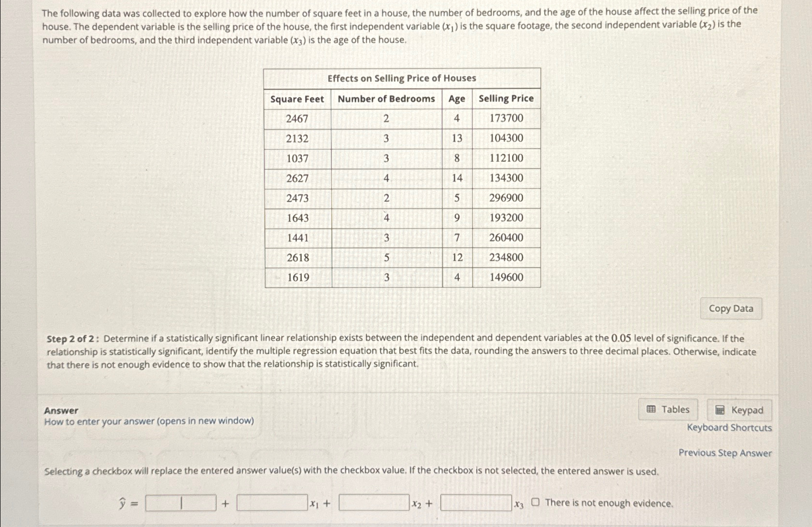Open the Keypad input panel
Viewport: 812px width, 527px height.
click(739, 410)
